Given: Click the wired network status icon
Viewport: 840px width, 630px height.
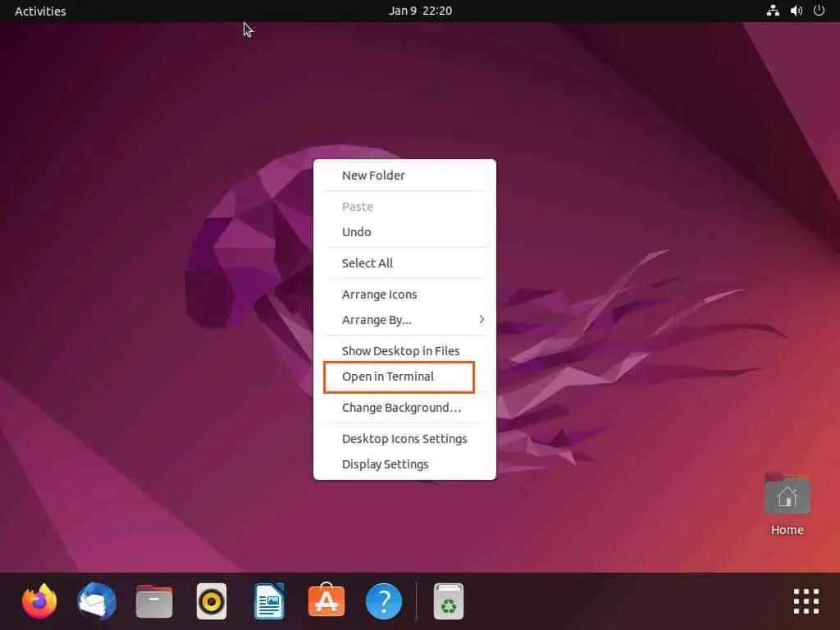Looking at the screenshot, I should click(772, 11).
